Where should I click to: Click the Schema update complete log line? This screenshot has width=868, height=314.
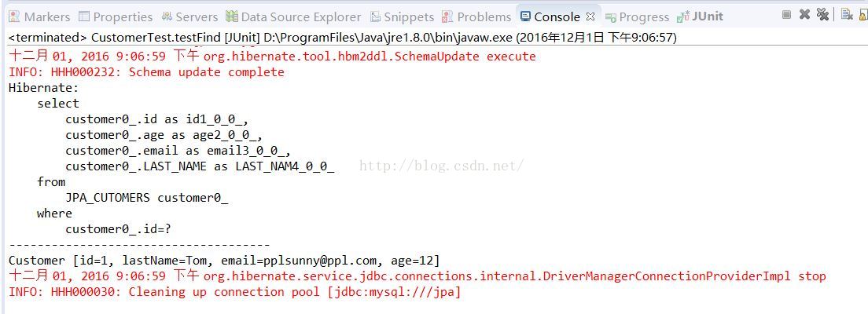pos(146,72)
